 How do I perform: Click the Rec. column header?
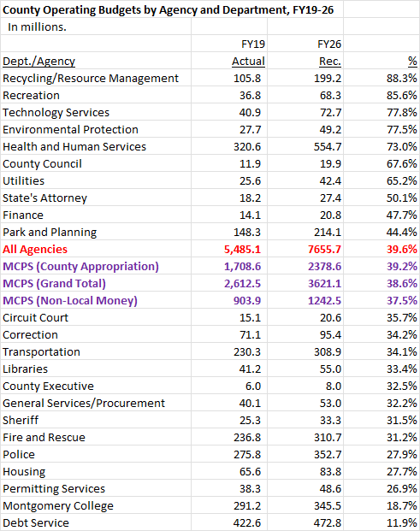tap(330, 62)
